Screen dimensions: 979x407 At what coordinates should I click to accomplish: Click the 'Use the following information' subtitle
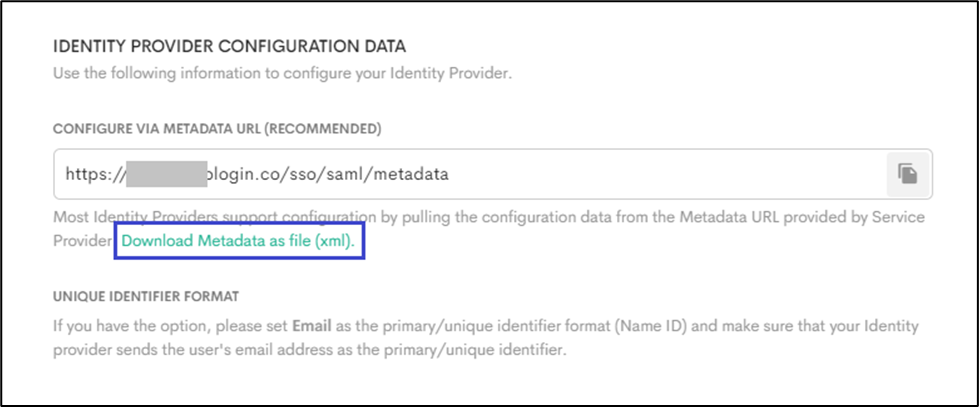[x=283, y=72]
